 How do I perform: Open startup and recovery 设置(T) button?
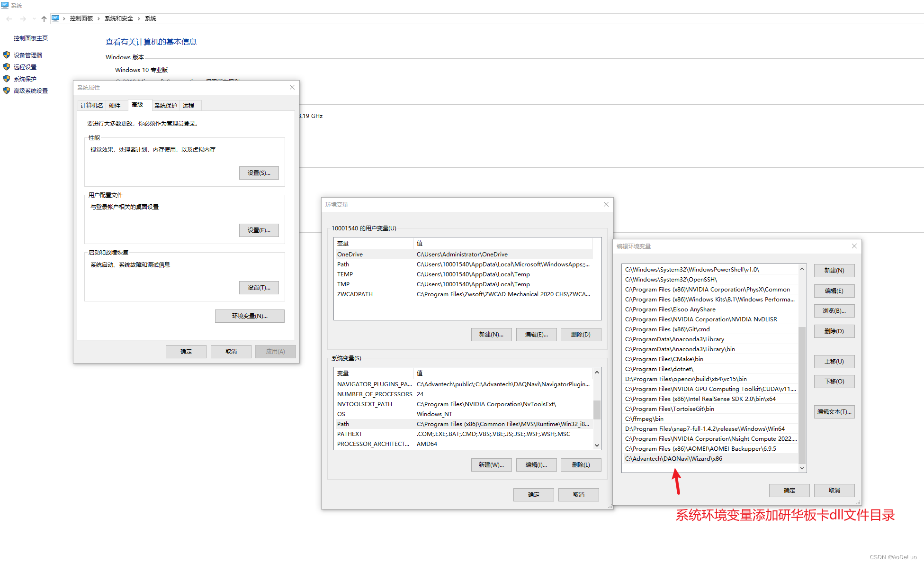259,288
